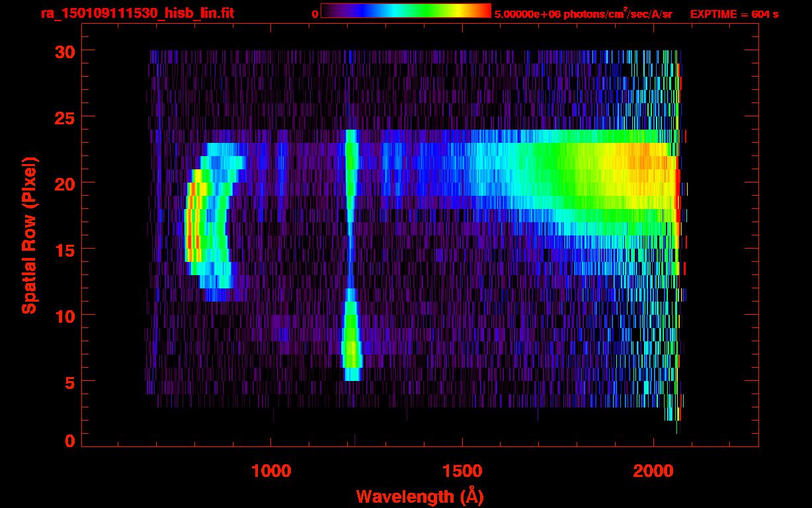Click the rainbow color scale bar
812x508 pixels.
406,11
